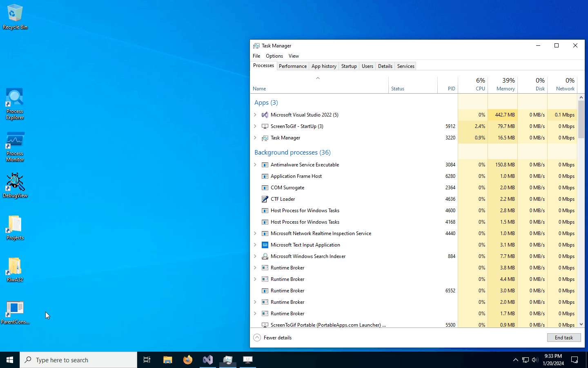588x368 pixels.
Task: Sort processes by PID column
Action: 448,85
